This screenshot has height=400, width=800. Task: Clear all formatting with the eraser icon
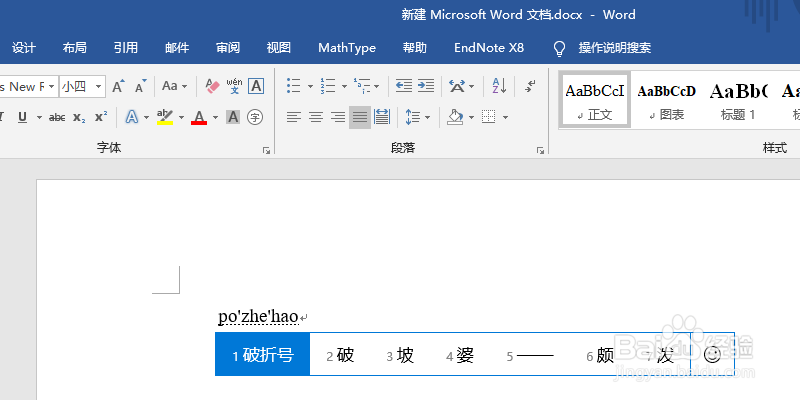(x=212, y=86)
